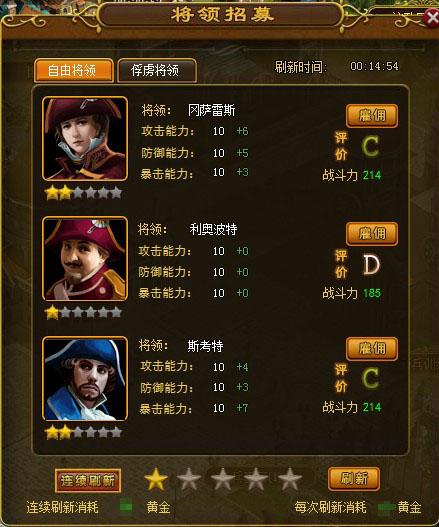This screenshot has height=527, width=439.
Task: Click the 刷新 refresh button
Action: click(354, 479)
